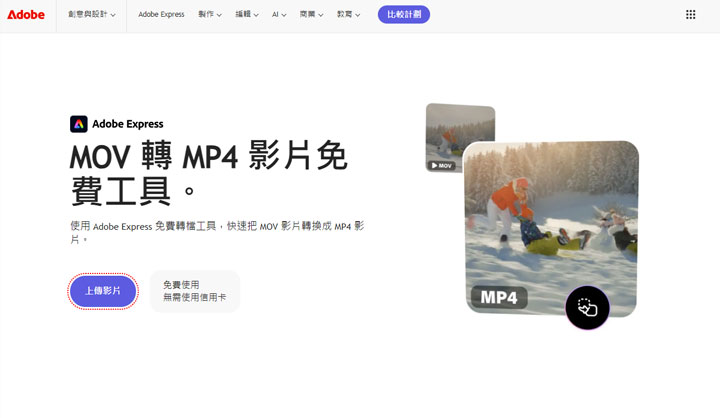Viewport: 720px width, 418px height.
Task: Click the 免費使用 無需使用信用卡 note
Action: coord(195,291)
